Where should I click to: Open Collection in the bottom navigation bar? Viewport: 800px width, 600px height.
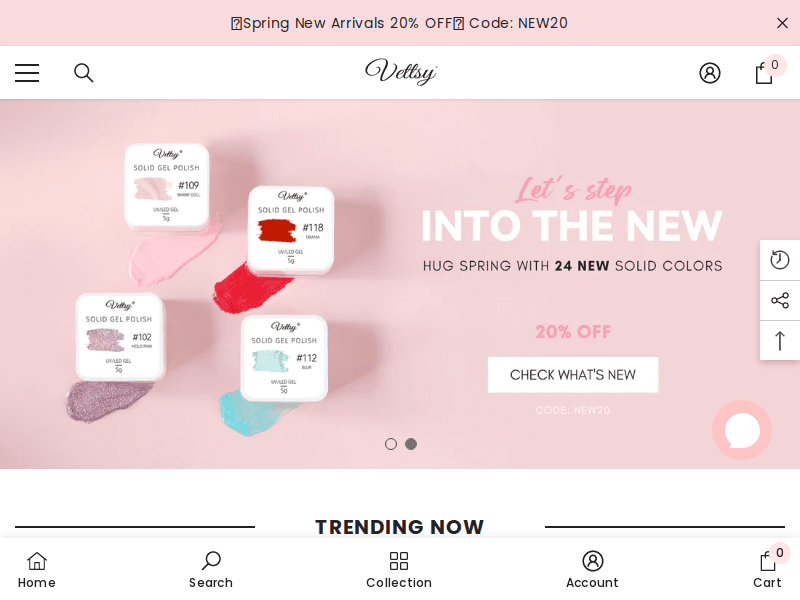(399, 570)
